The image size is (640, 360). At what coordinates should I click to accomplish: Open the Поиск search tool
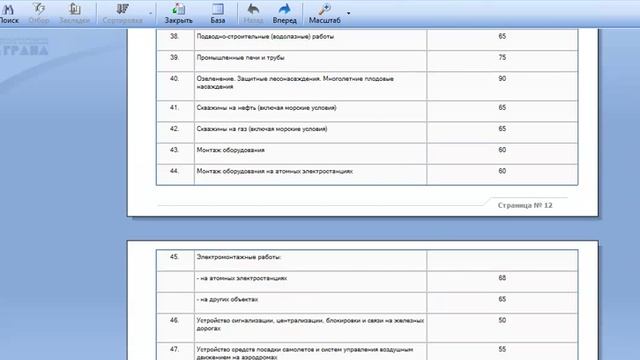pyautogui.click(x=8, y=13)
